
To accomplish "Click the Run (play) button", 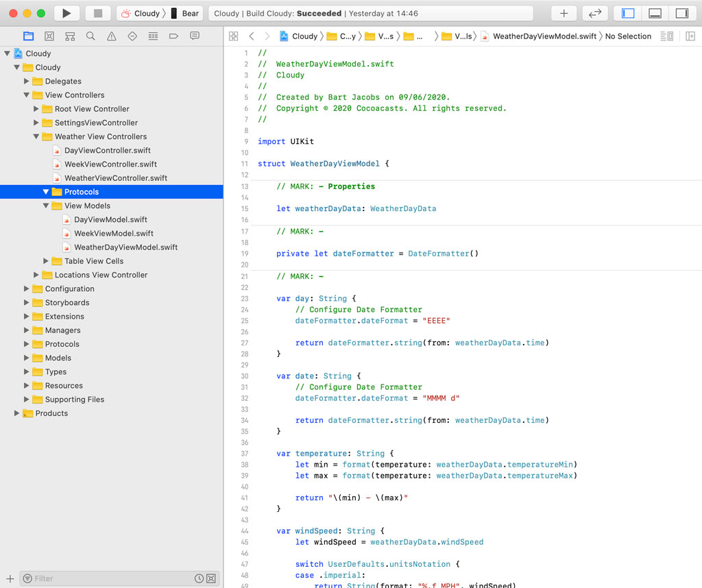I will (66, 13).
